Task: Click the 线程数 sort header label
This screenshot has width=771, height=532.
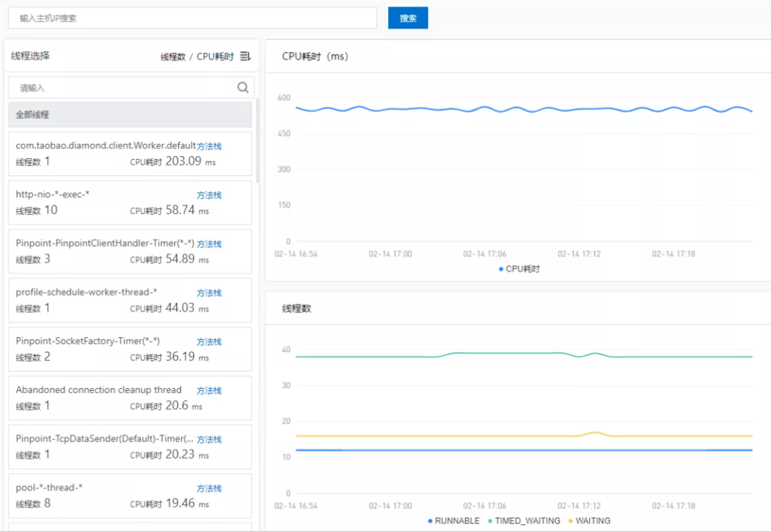Action: tap(173, 56)
